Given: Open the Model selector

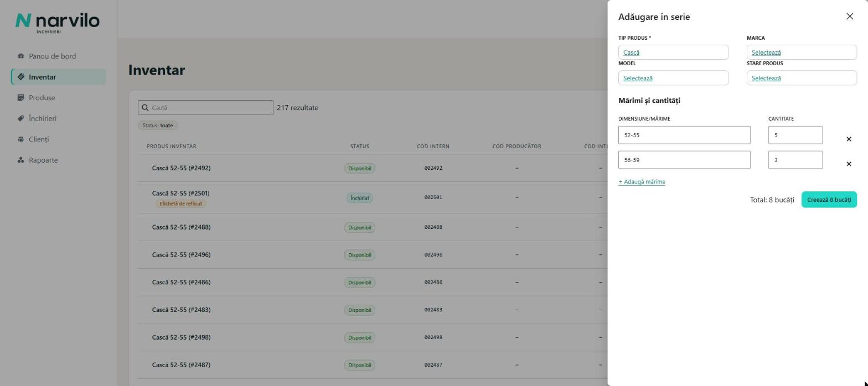Looking at the screenshot, I should [x=673, y=78].
